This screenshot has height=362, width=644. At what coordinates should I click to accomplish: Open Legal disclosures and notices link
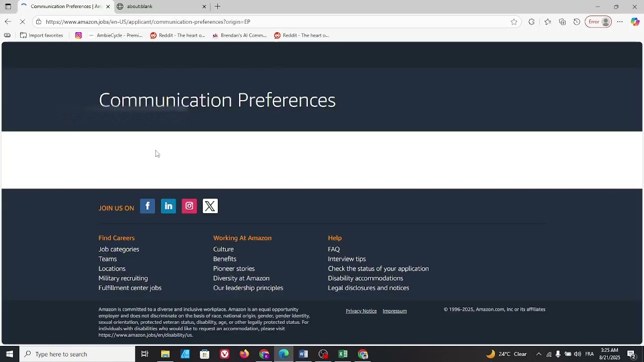[369, 288]
